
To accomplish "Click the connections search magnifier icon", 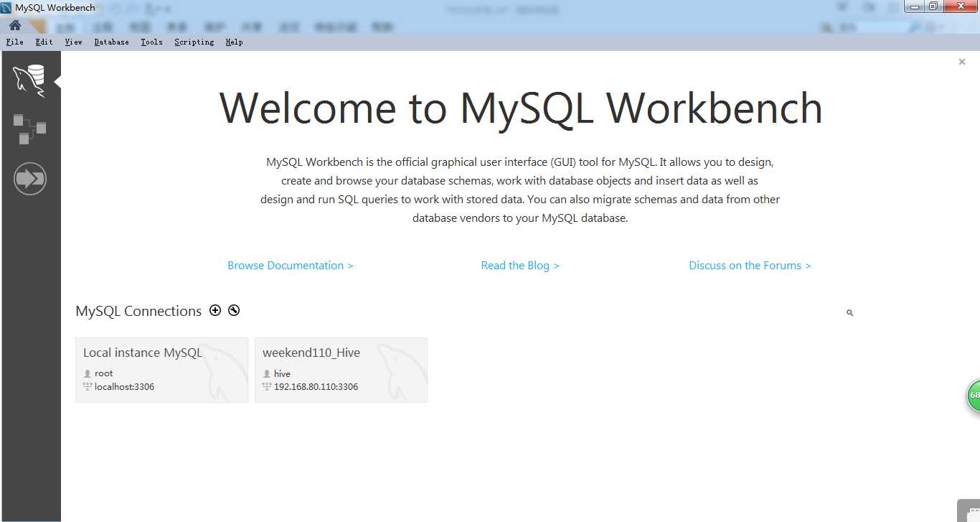I will coord(849,313).
